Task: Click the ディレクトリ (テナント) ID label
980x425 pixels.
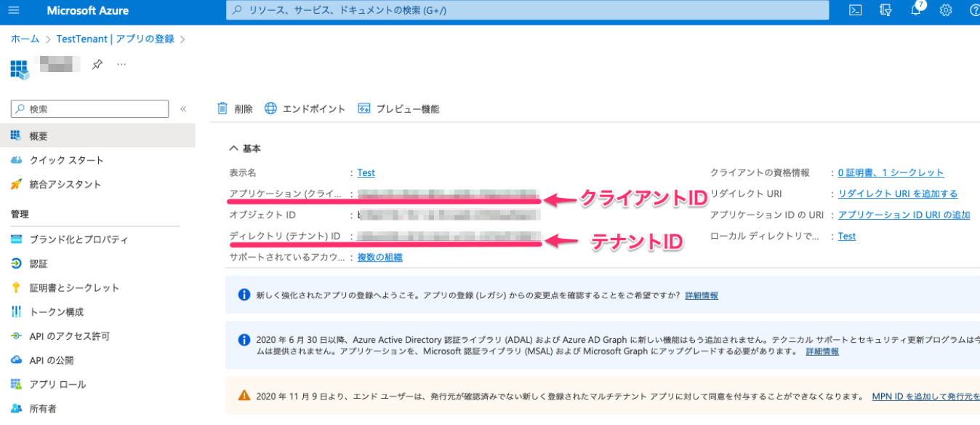Action: click(285, 237)
